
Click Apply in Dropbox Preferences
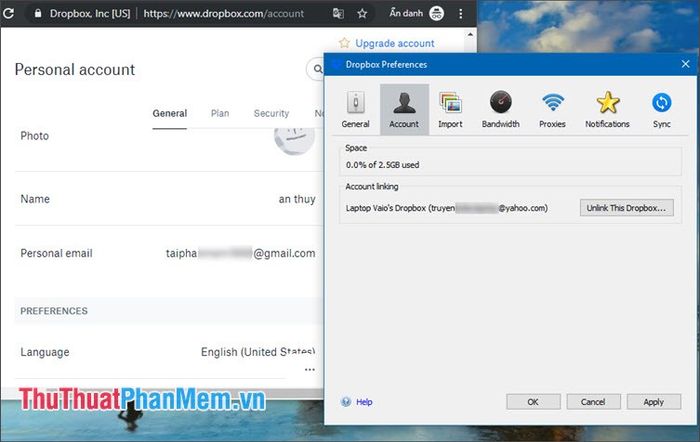pos(654,402)
